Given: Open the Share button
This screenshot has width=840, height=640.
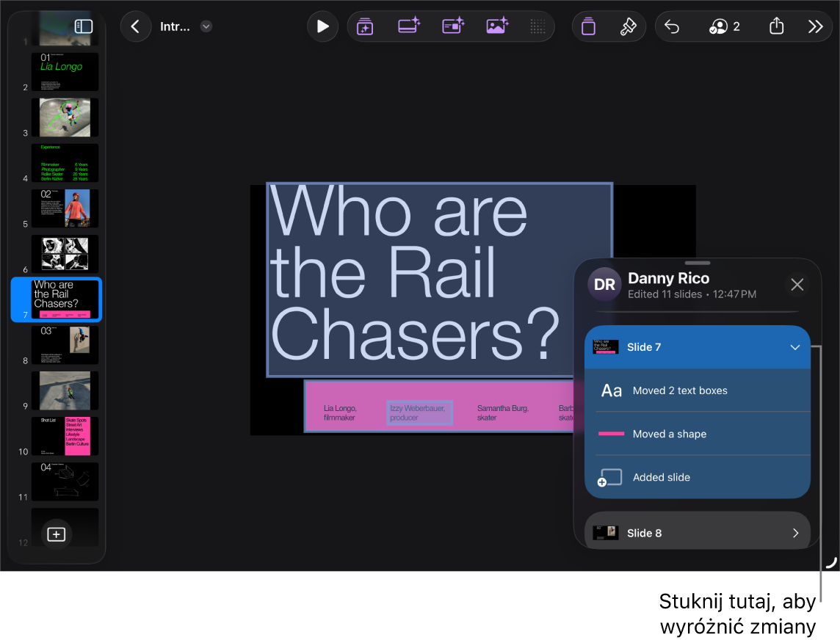Looking at the screenshot, I should [x=776, y=26].
